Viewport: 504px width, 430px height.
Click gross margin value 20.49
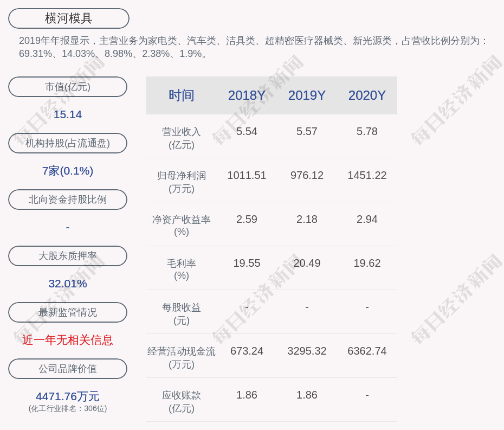307,263
